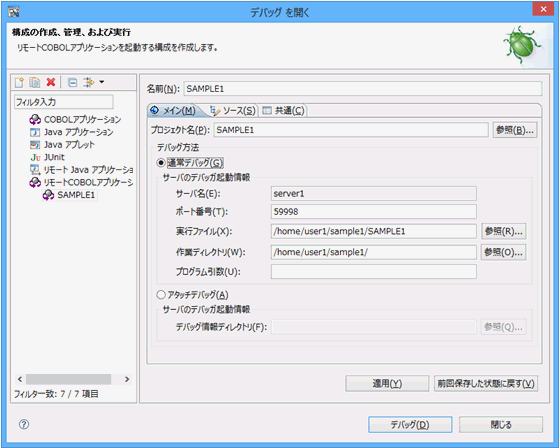Image resolution: width=560 pixels, height=448 pixels.
Task: Click the Java アプレット icon
Action: coord(35,145)
